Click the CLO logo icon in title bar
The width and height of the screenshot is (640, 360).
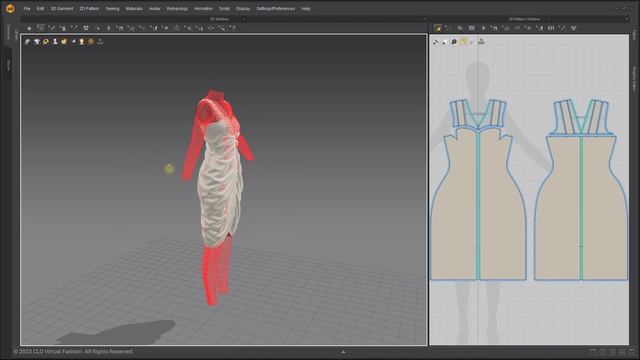pos(10,8)
